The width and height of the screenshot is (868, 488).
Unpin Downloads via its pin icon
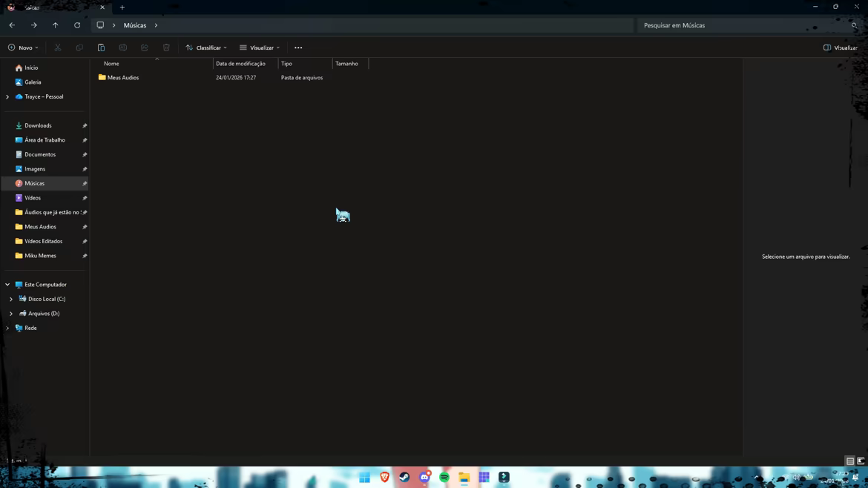85,126
